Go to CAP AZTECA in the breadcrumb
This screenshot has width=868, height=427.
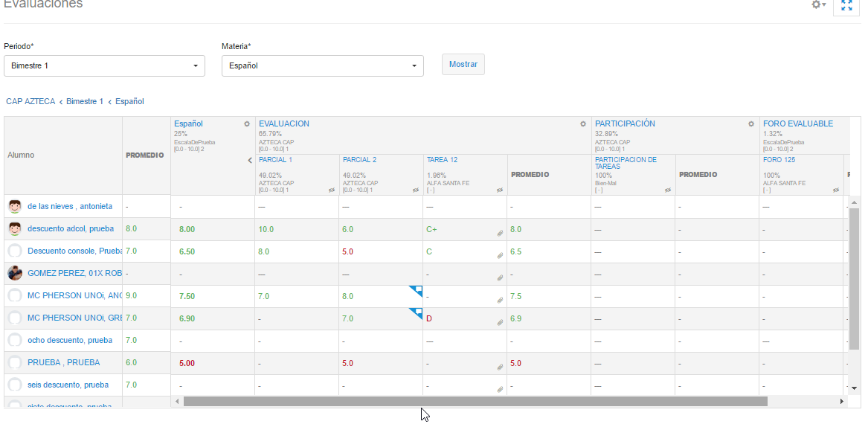point(30,101)
